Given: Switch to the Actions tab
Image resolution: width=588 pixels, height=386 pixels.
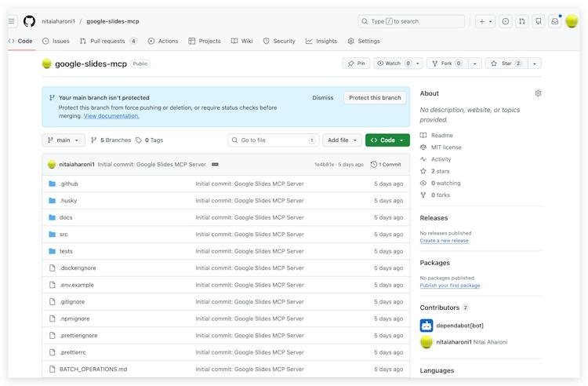Looking at the screenshot, I should [x=163, y=41].
